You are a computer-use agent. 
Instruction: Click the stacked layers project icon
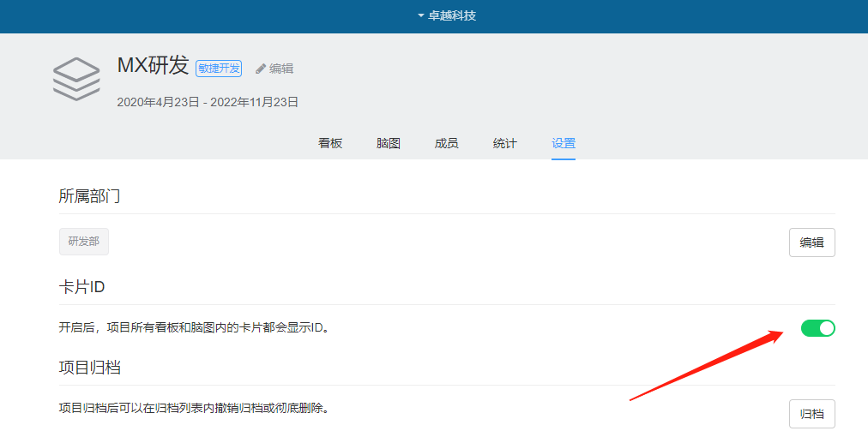click(x=76, y=79)
